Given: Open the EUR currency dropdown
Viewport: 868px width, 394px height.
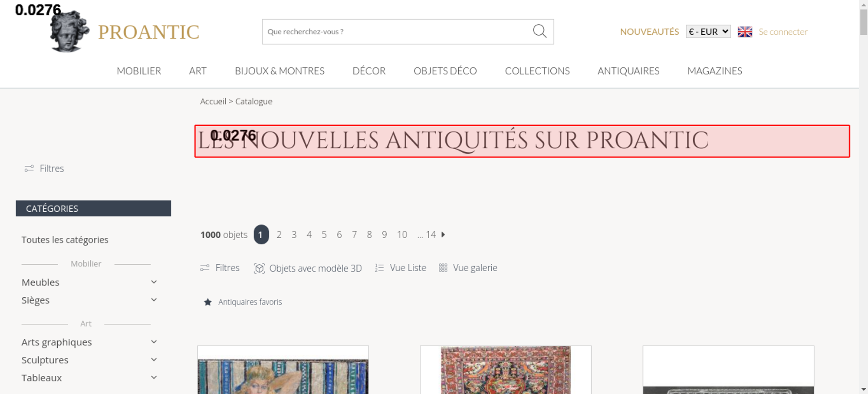Looking at the screenshot, I should click(x=708, y=32).
